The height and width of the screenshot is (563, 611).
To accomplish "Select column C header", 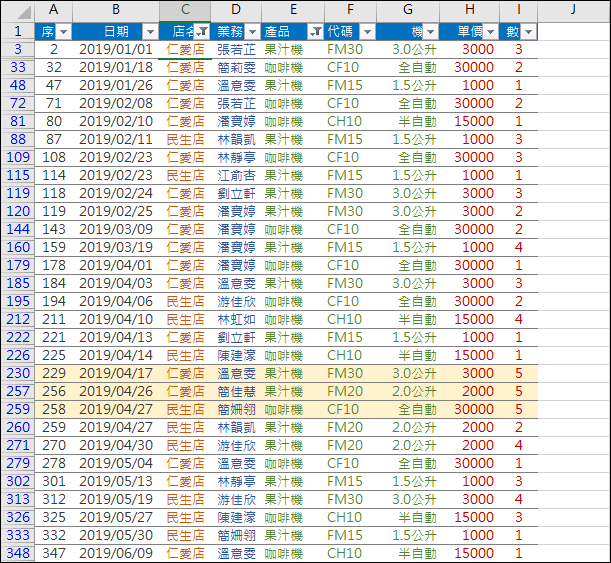I will (185, 10).
